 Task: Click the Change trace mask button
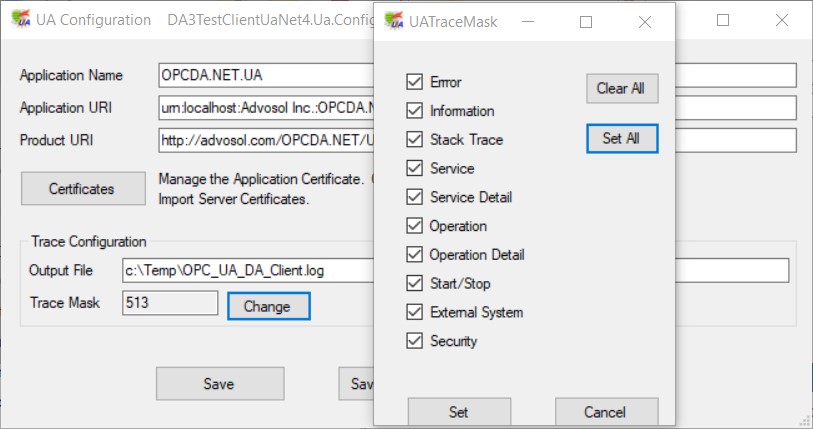(268, 306)
